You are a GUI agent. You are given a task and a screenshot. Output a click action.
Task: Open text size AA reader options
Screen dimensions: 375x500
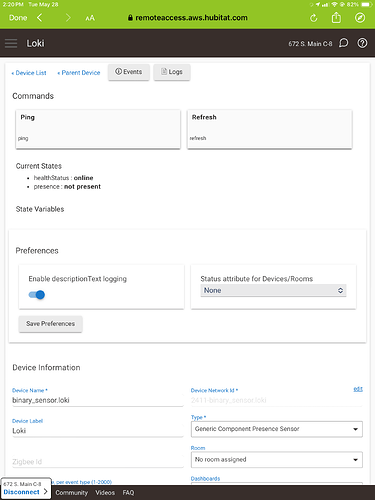(90, 18)
